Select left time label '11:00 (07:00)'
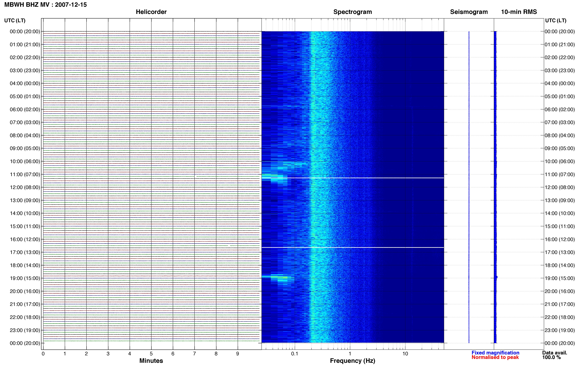Image resolution: width=588 pixels, height=368 pixels. (25, 174)
